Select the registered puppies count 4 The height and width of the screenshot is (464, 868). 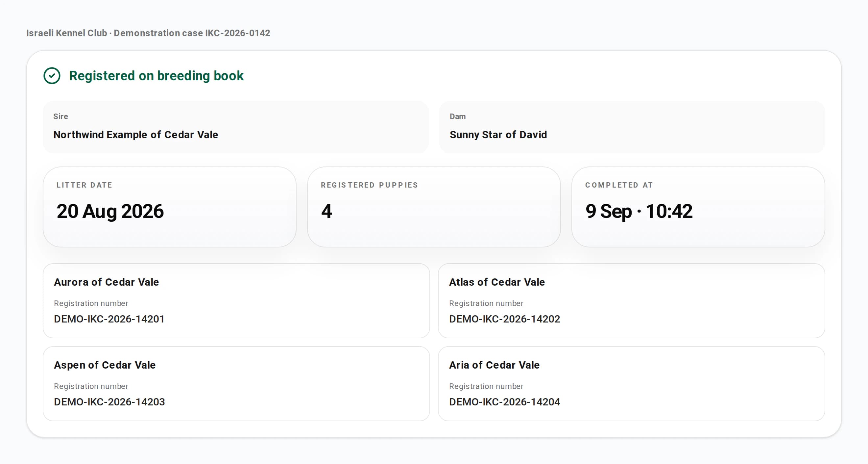(326, 211)
